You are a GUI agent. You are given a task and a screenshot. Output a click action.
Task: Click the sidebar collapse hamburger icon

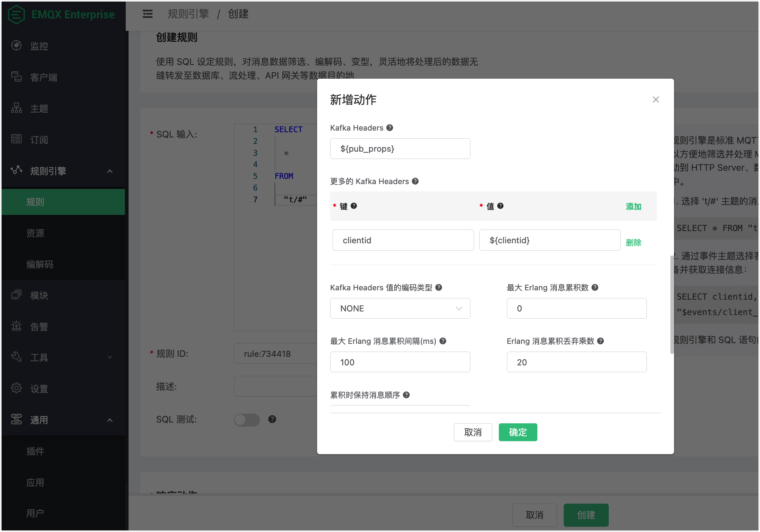(x=148, y=14)
